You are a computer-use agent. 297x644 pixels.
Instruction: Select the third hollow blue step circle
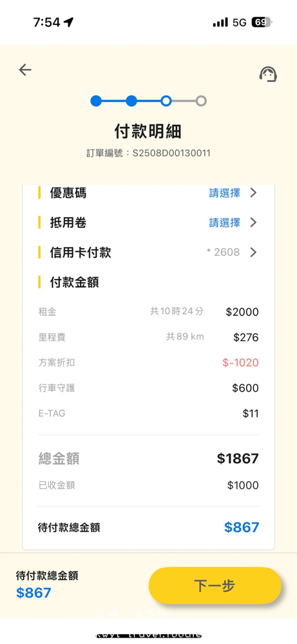[166, 101]
